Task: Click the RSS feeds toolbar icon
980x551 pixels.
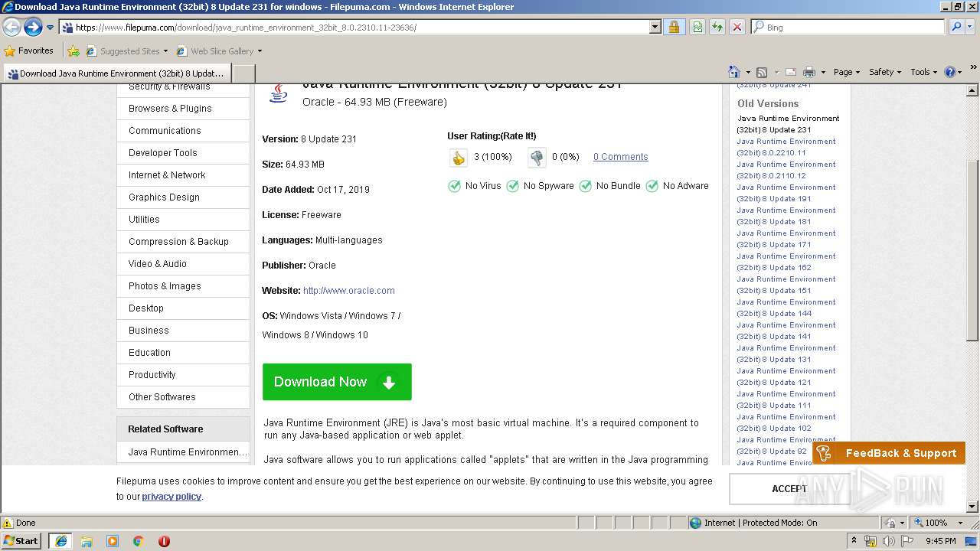Action: pyautogui.click(x=762, y=72)
